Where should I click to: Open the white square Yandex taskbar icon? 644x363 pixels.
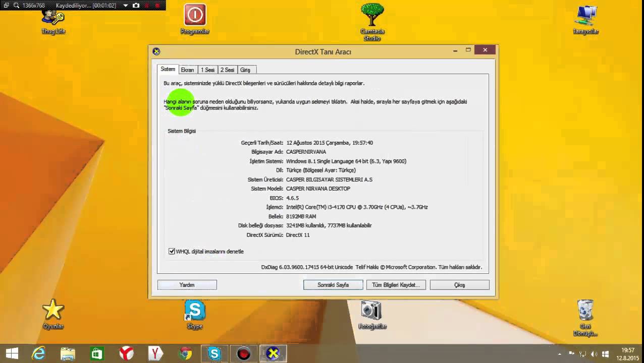[155, 353]
